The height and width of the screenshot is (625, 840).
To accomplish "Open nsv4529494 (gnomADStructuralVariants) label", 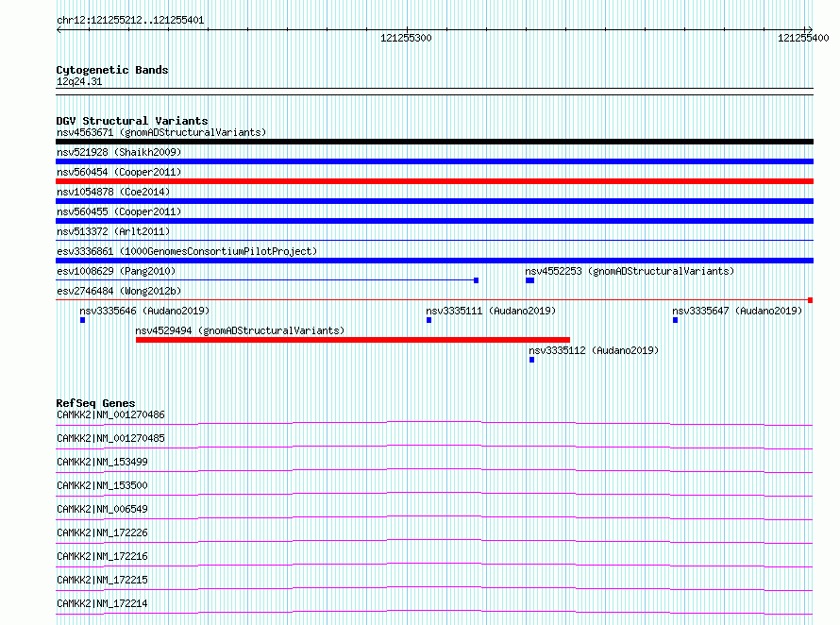I will (x=240, y=330).
